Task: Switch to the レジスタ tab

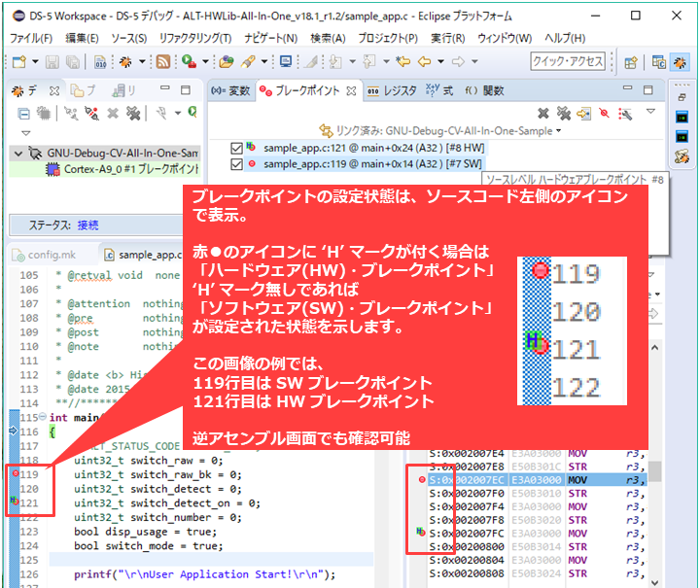Action: coord(392,91)
